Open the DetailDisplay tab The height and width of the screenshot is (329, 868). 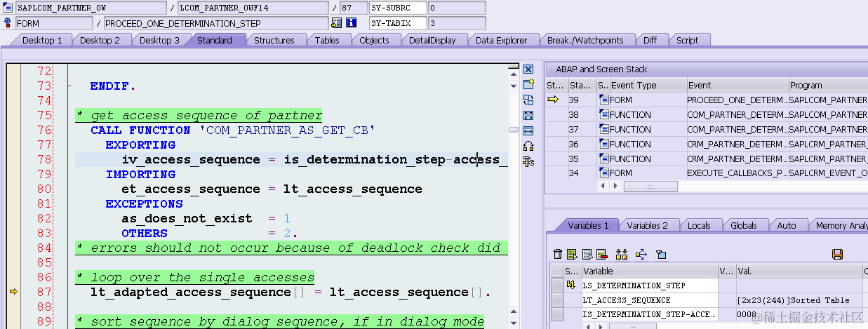(432, 40)
